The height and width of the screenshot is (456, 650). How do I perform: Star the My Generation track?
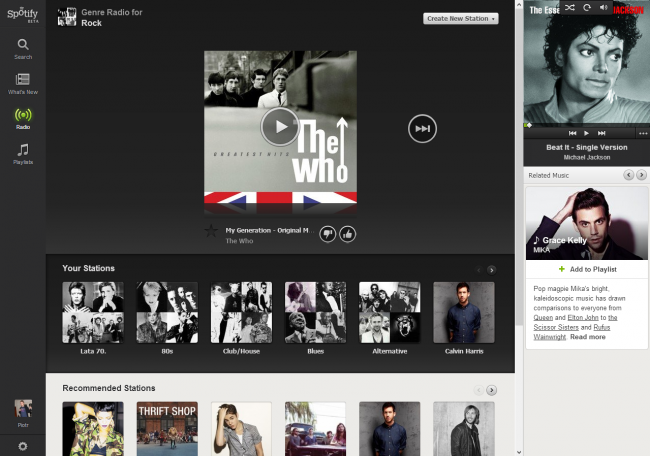(x=211, y=231)
